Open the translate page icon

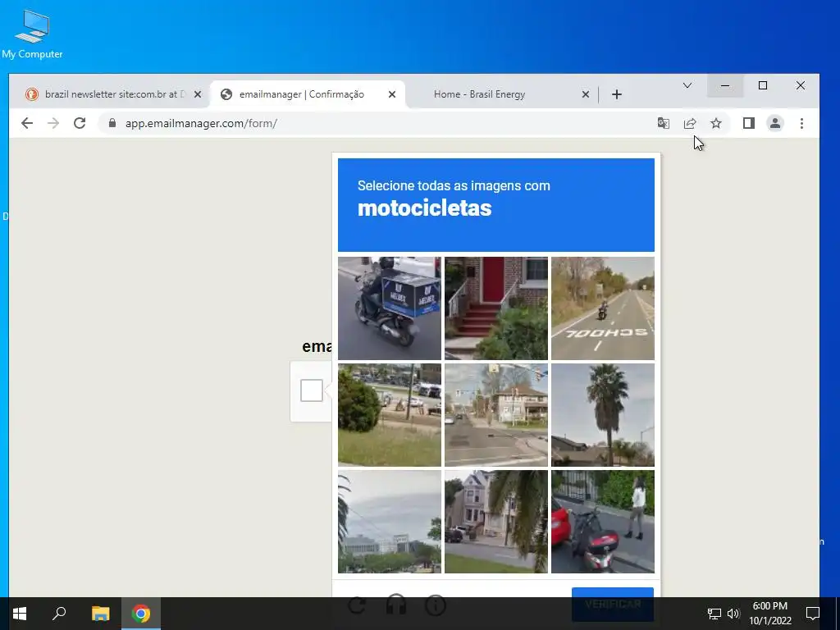[x=663, y=123]
